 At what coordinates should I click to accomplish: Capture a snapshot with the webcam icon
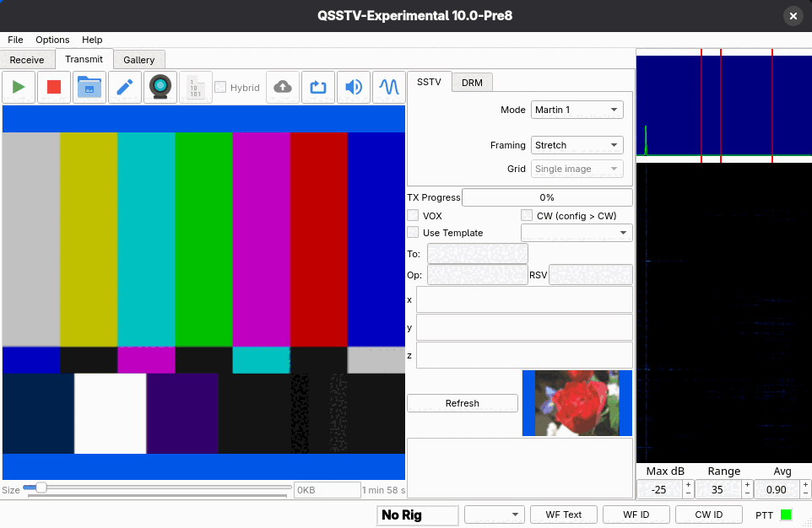coord(160,87)
